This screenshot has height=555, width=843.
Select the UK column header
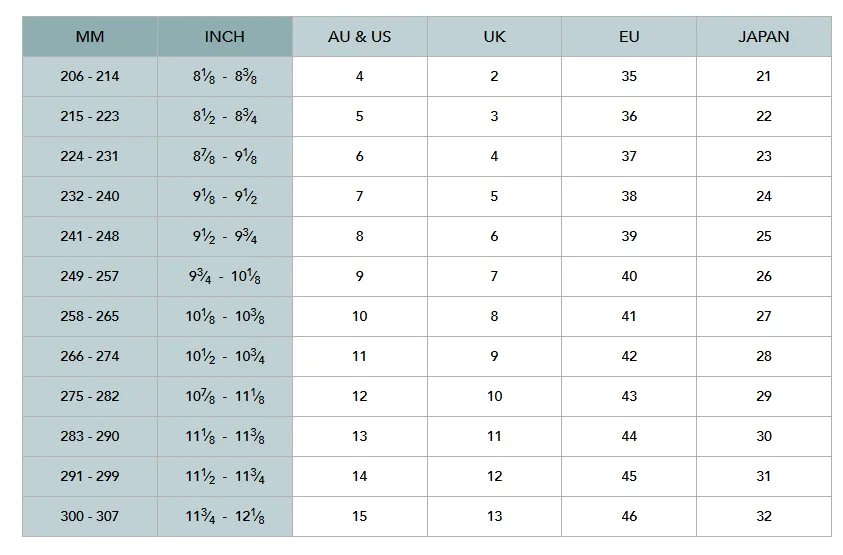tap(495, 37)
